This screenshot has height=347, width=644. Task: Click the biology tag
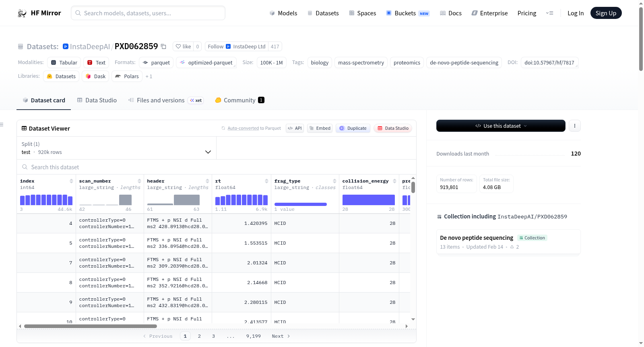pyautogui.click(x=320, y=62)
